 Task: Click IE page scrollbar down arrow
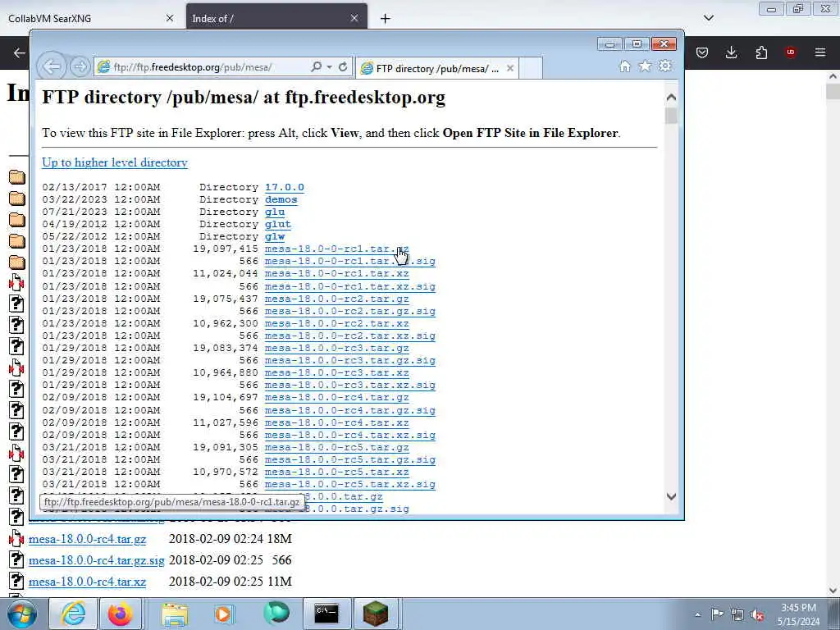click(x=671, y=496)
